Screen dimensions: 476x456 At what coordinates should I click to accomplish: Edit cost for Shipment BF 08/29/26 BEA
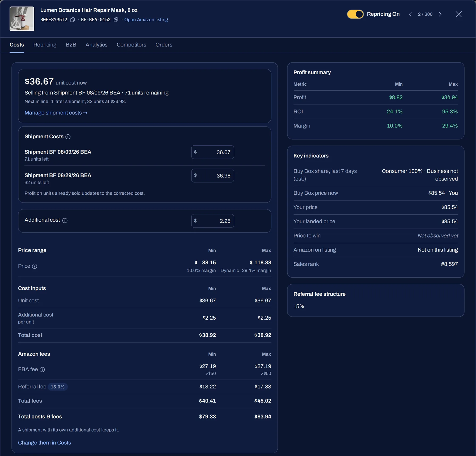(212, 175)
